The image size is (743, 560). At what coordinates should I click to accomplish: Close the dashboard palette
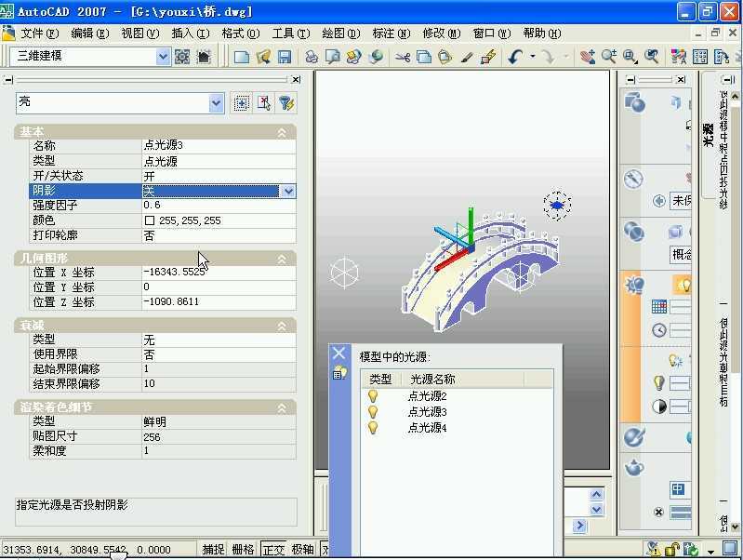click(x=681, y=80)
